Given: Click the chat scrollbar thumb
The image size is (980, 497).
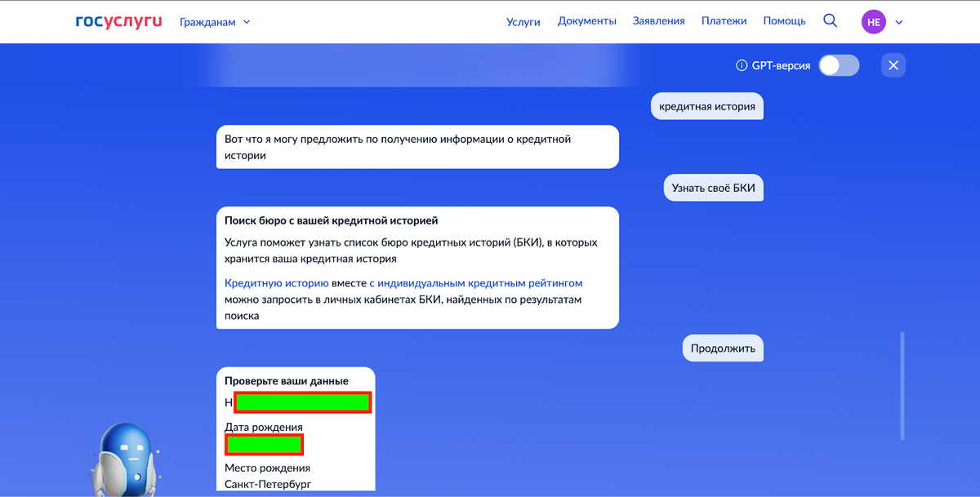Looking at the screenshot, I should [x=902, y=385].
